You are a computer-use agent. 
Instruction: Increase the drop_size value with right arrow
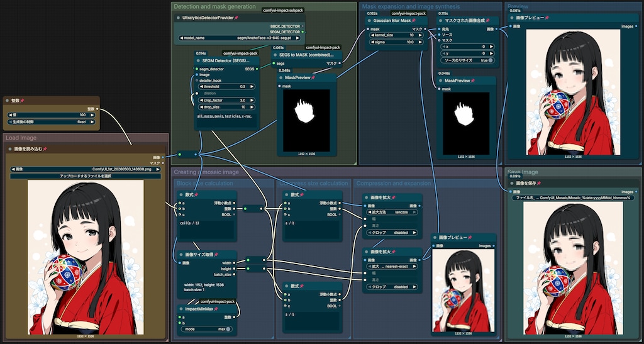[x=252, y=107]
